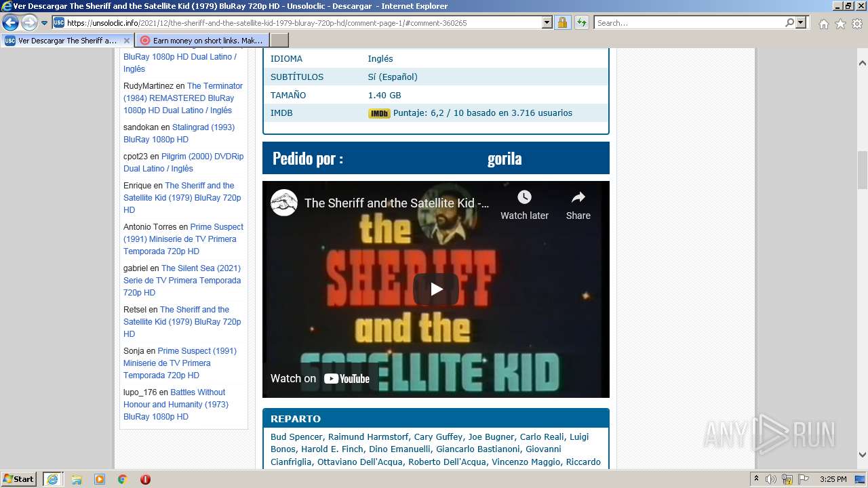Open Bud Spencer cast link

point(296,437)
